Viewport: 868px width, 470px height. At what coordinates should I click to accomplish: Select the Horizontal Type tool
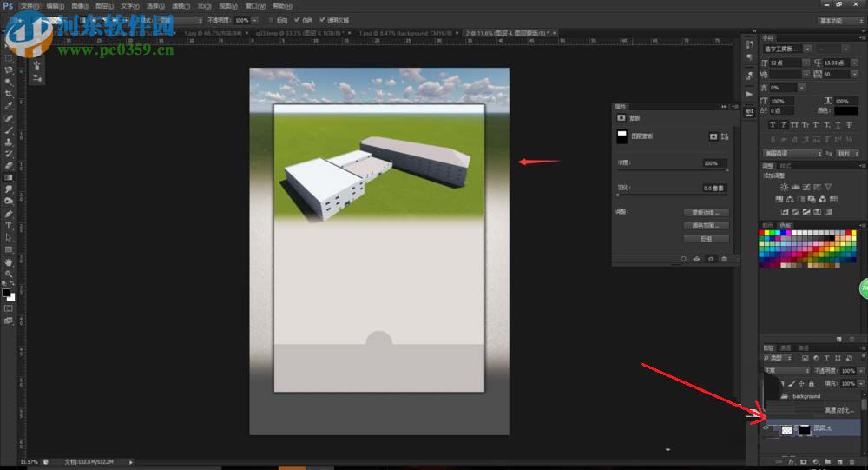point(9,225)
